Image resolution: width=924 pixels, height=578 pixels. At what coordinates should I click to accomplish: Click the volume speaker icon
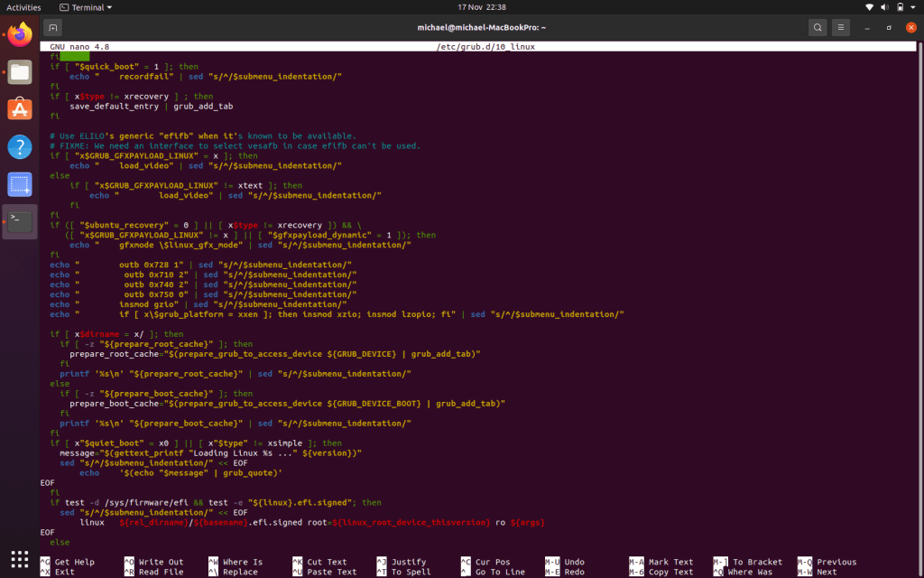[885, 7]
